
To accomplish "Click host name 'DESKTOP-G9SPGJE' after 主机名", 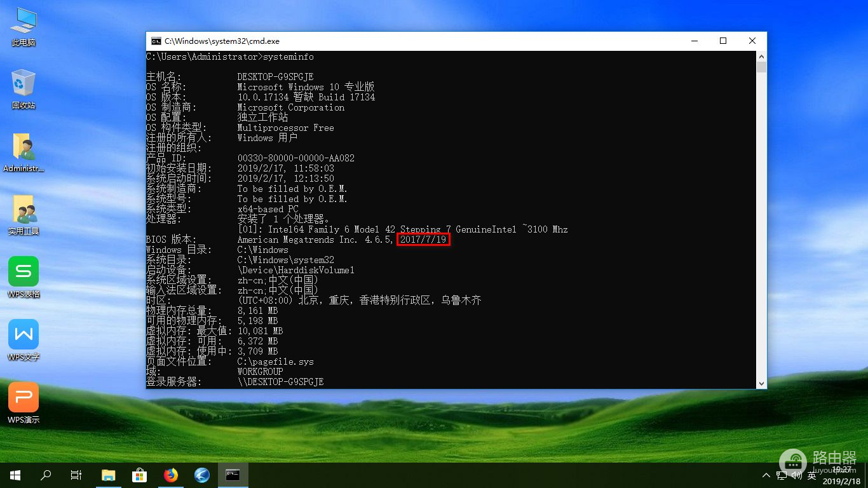I will click(x=275, y=77).
